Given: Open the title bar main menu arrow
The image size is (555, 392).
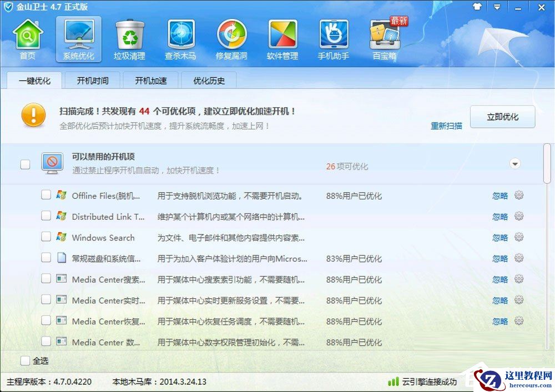Looking at the screenshot, I should point(497,7).
